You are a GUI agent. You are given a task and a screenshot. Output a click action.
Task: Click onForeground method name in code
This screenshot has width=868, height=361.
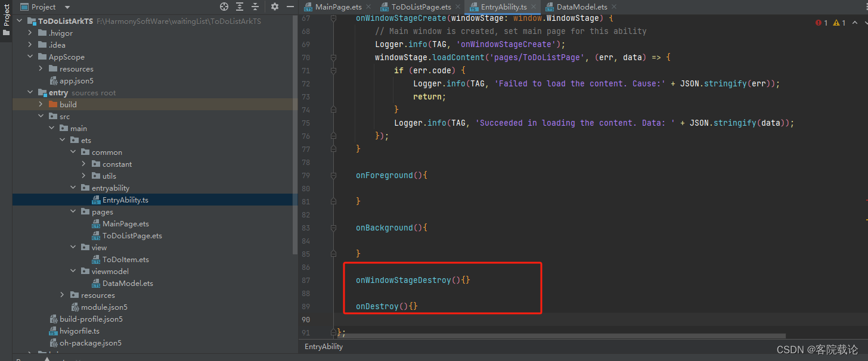(385, 175)
